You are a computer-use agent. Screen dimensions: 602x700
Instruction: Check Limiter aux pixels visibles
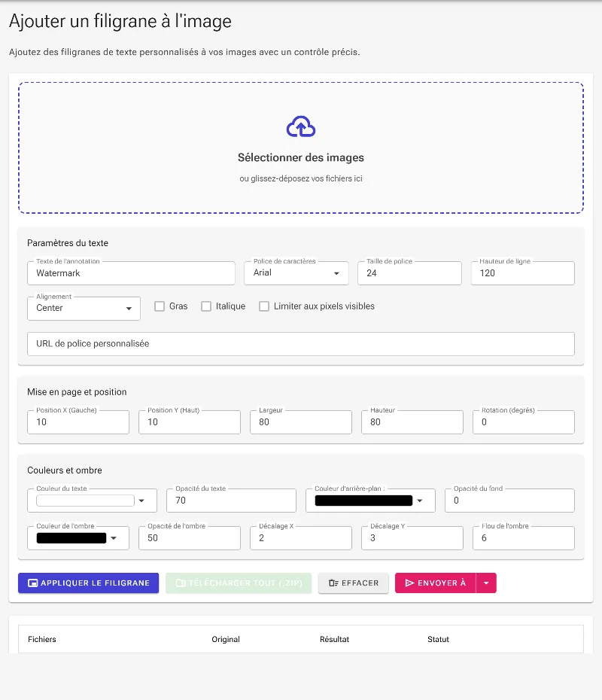[x=264, y=306]
